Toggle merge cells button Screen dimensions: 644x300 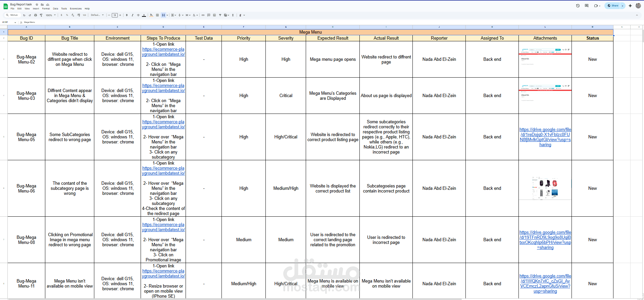coord(163,15)
